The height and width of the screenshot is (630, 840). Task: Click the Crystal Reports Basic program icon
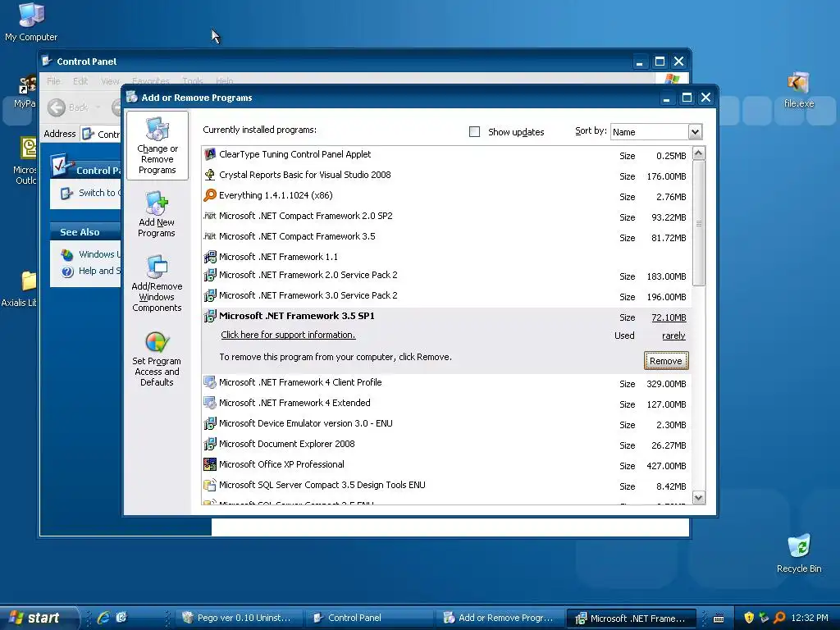pyautogui.click(x=210, y=176)
